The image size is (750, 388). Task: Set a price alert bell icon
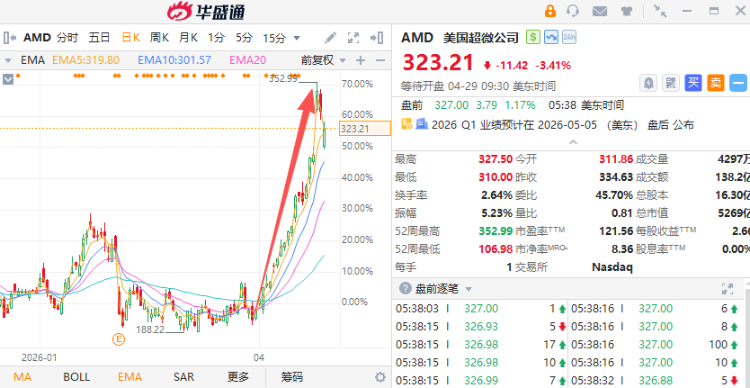click(649, 83)
